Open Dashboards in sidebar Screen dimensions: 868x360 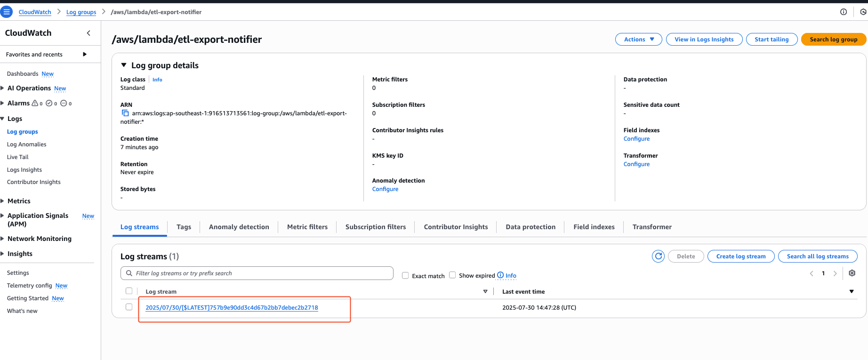23,74
